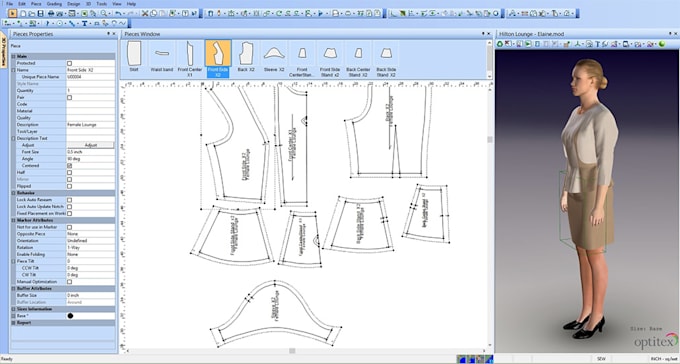Collapse the Description Text group
680x364 pixels.
coord(13,138)
